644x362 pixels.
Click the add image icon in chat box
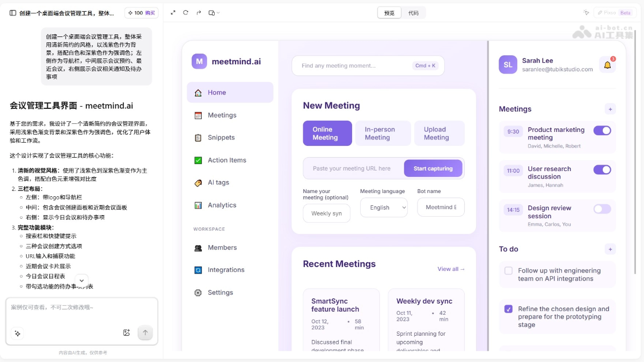coord(127,333)
